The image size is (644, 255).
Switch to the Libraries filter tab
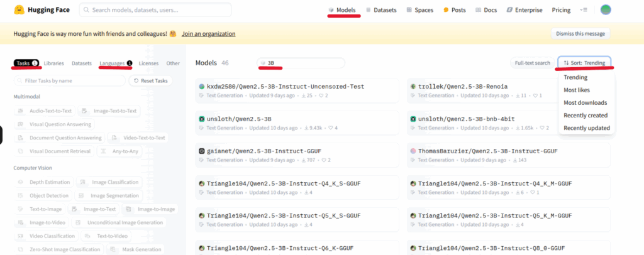[53, 63]
